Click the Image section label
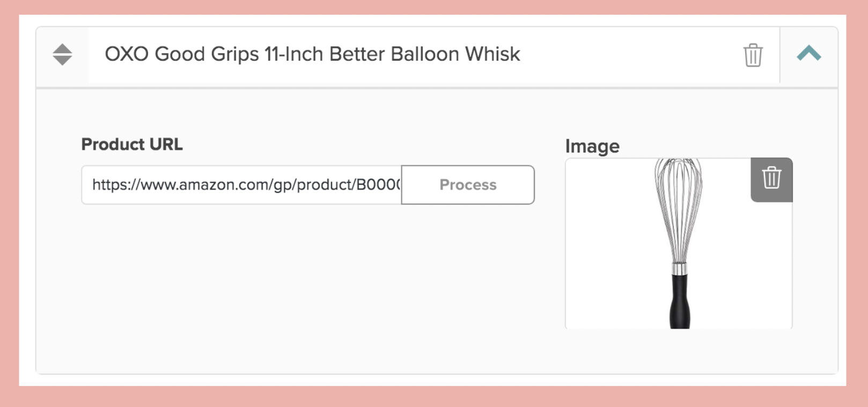Screen dimensions: 868x407 pos(592,146)
